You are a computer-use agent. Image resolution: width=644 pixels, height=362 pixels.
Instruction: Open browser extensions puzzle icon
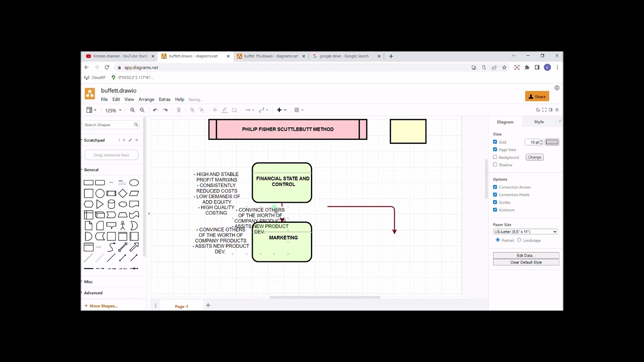(527, 67)
